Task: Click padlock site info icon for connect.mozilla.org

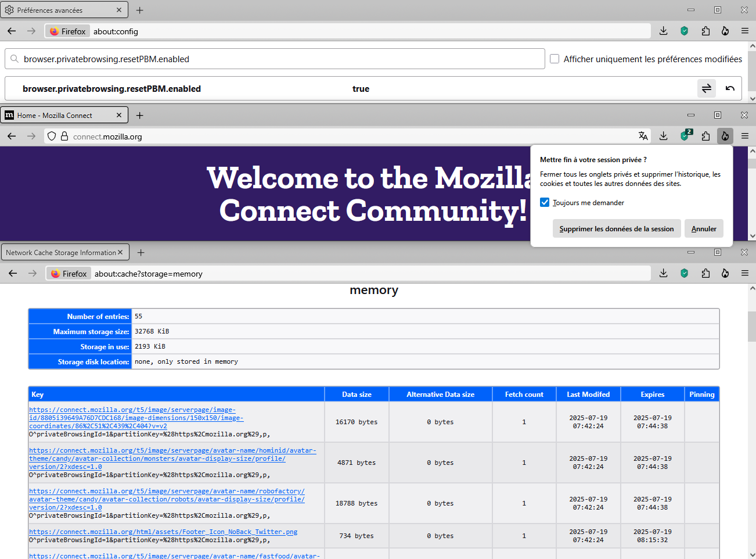Action: pyautogui.click(x=64, y=136)
